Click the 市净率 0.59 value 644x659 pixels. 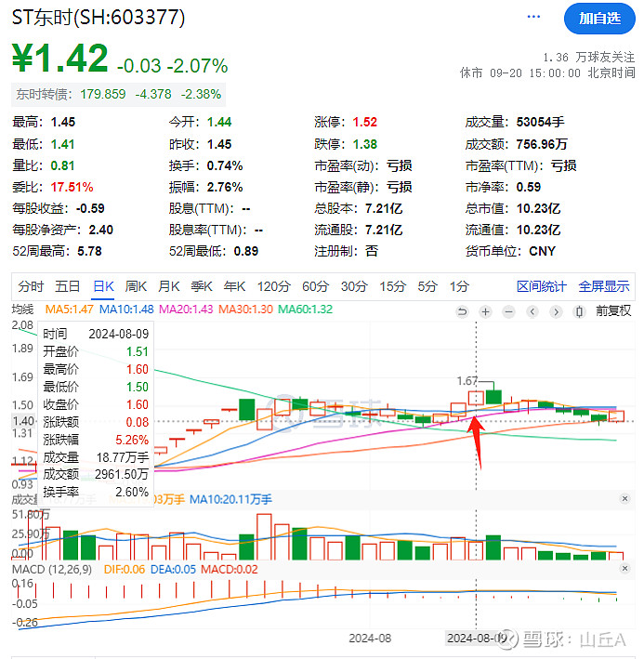pyautogui.click(x=528, y=187)
